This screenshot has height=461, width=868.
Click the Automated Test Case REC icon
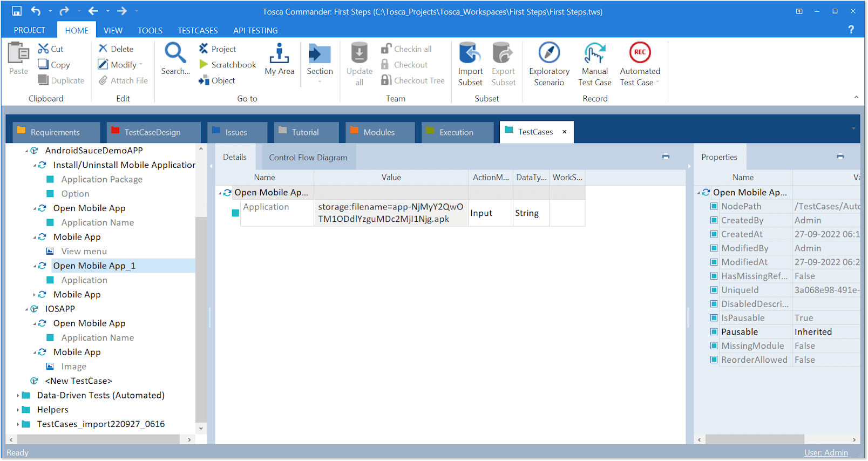[640, 53]
